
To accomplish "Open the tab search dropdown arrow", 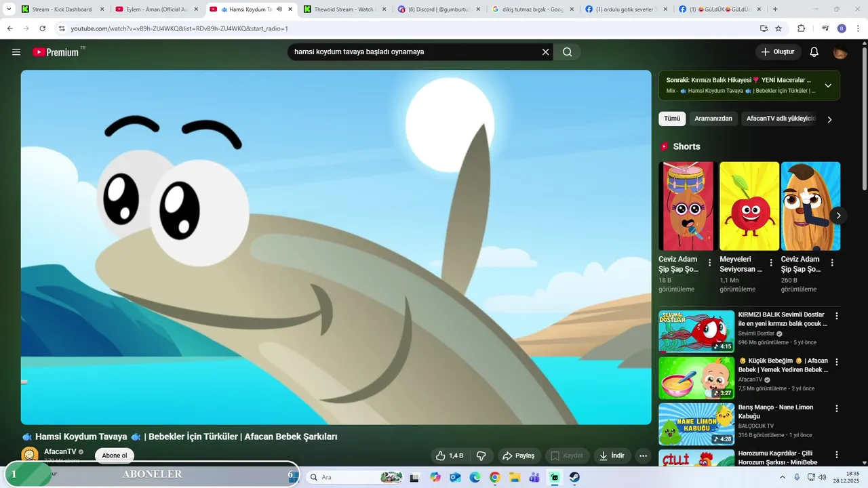I will (9, 9).
